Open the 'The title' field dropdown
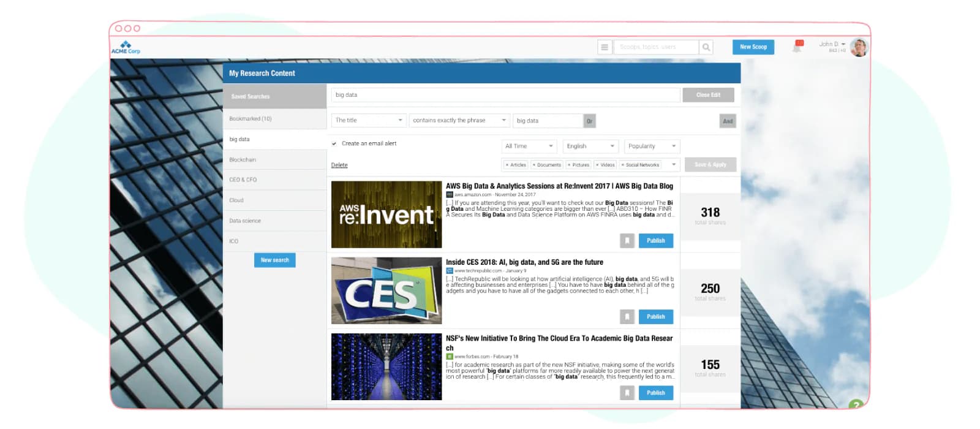The image size is (980, 429). (369, 121)
